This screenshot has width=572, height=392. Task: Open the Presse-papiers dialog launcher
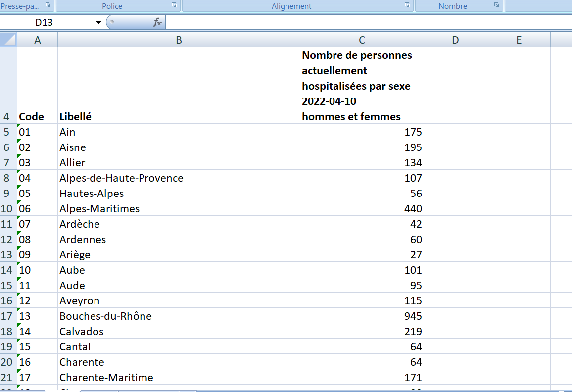coord(48,5)
